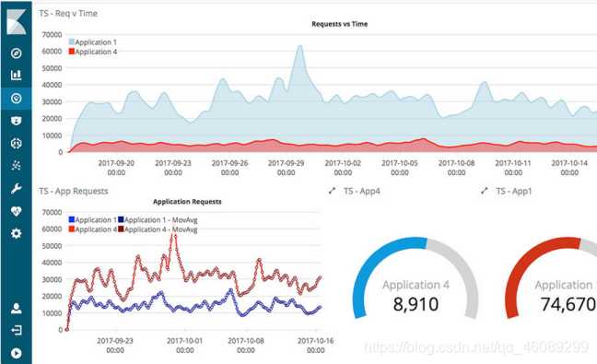Click the 74,670 gauge value
Image resolution: width=597 pixels, height=364 pixels.
pyautogui.click(x=568, y=304)
